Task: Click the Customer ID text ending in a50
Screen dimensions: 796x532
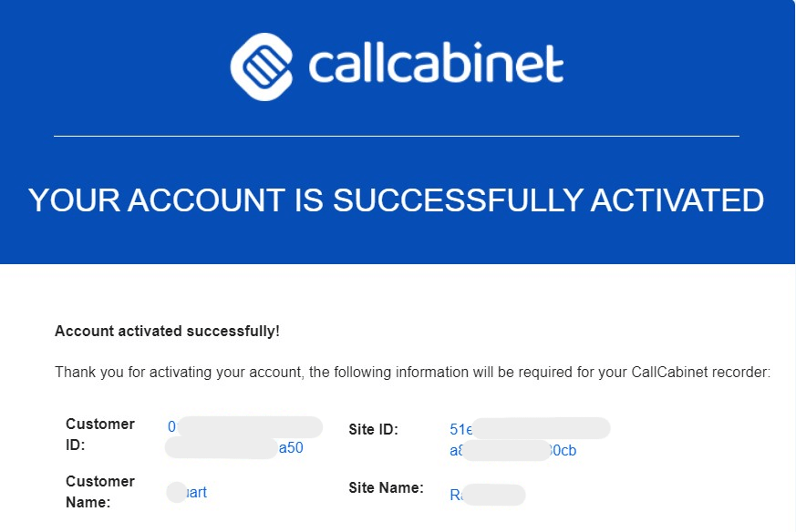Action: [x=291, y=448]
